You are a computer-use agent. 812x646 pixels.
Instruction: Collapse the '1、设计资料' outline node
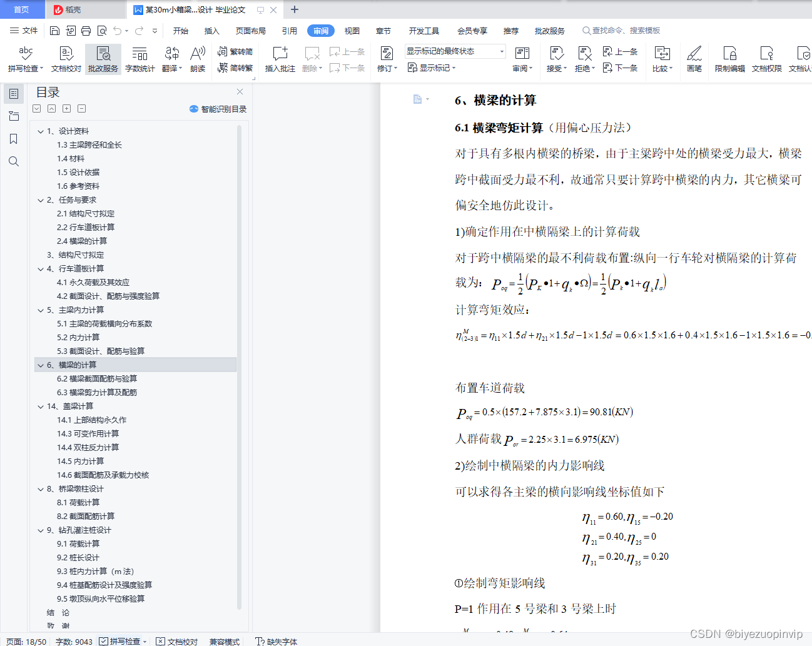click(41, 131)
